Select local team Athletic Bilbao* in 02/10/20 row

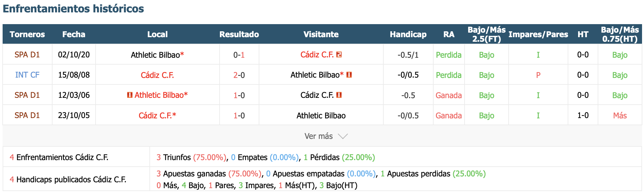(157, 55)
